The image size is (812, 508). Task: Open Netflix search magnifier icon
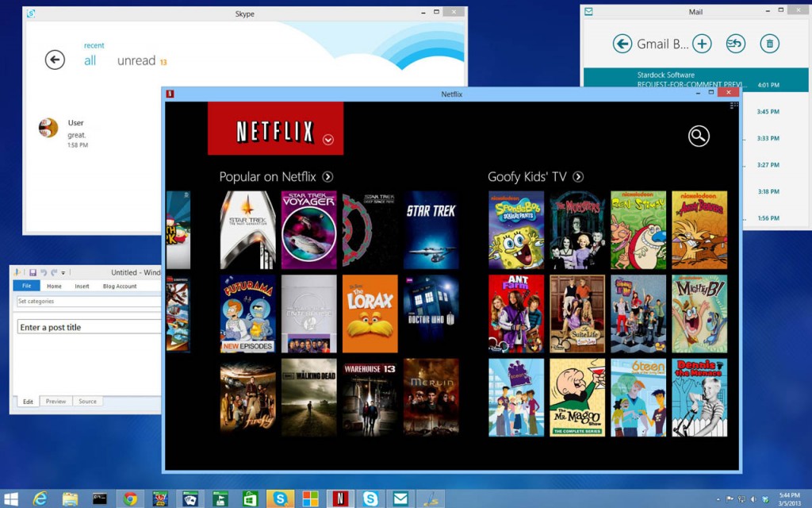(x=699, y=137)
